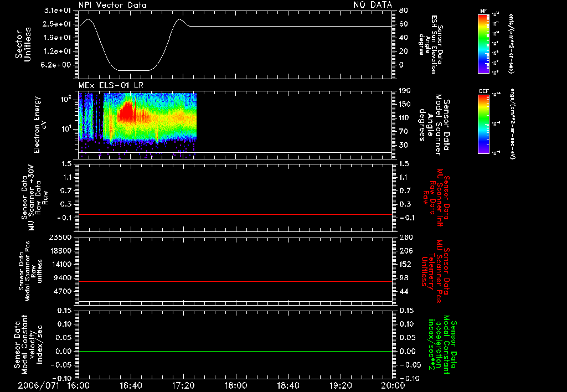Click the Model Scanner Pos Raw unitless axis title
The width and height of the screenshot is (567, 392).
(x=31, y=271)
